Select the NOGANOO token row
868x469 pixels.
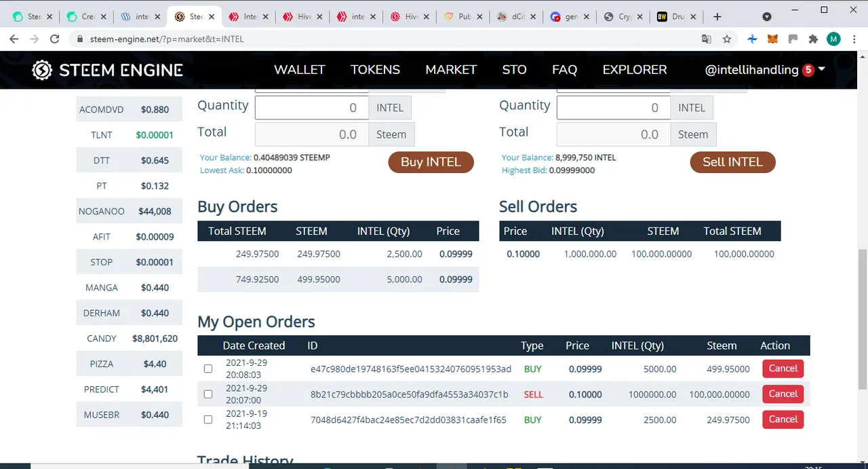(129, 211)
